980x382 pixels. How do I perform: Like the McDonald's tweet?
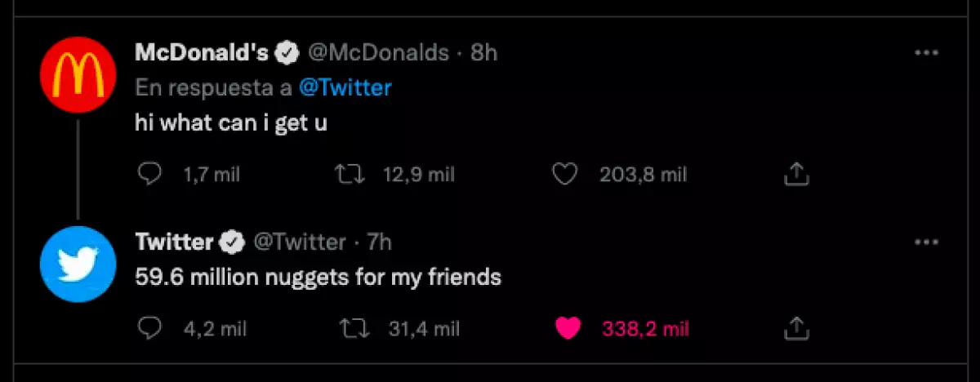pyautogui.click(x=565, y=174)
